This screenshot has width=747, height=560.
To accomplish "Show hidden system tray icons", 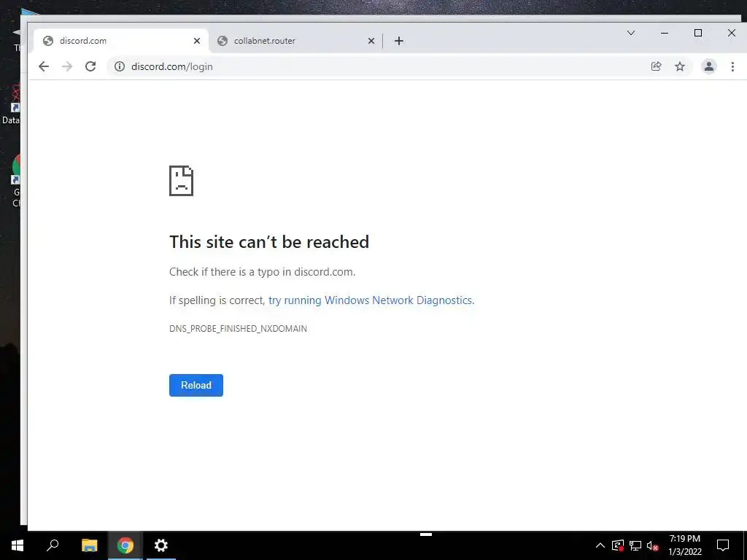I will 600,545.
